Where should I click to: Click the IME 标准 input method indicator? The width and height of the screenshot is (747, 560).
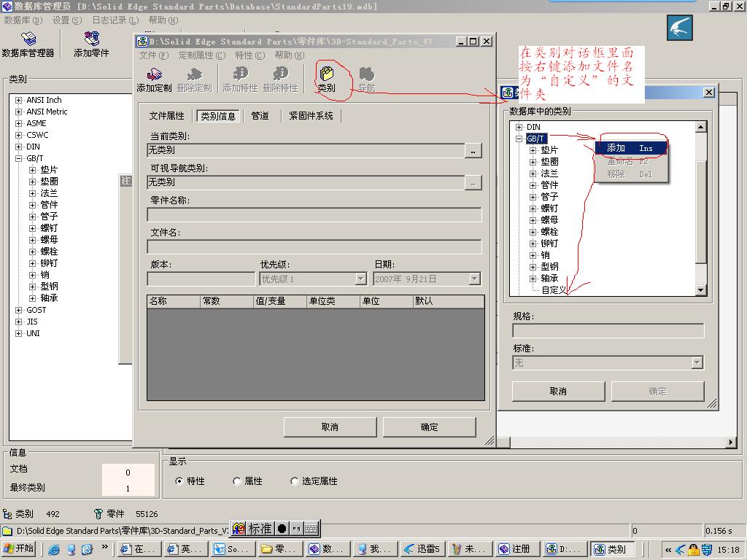260,529
